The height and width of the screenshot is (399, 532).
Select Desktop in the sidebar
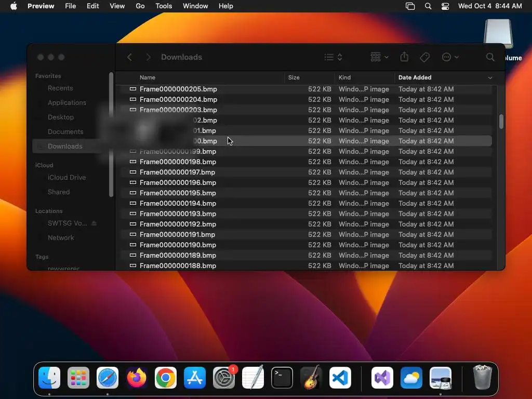(61, 117)
